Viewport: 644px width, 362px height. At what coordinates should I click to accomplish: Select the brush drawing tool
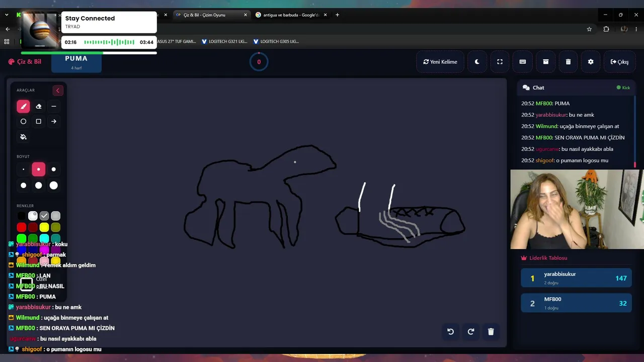click(x=23, y=106)
